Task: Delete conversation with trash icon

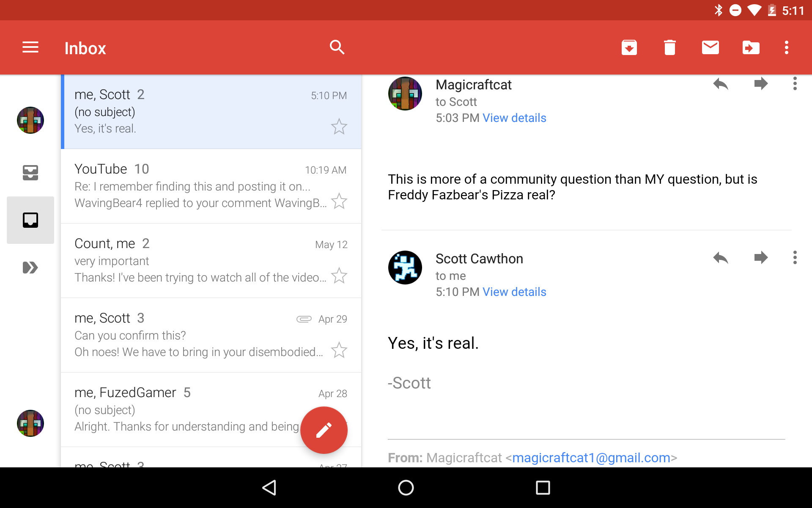Action: pyautogui.click(x=670, y=47)
